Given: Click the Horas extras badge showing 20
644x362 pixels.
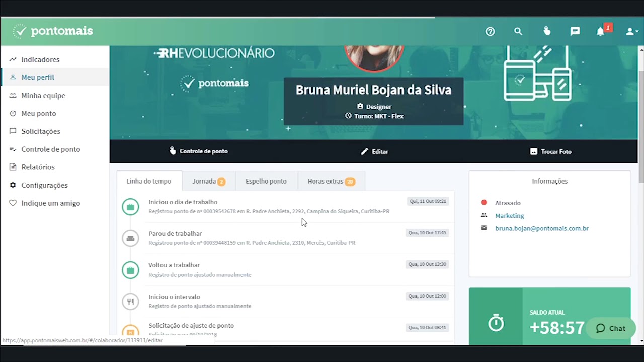Looking at the screenshot, I should point(350,182).
